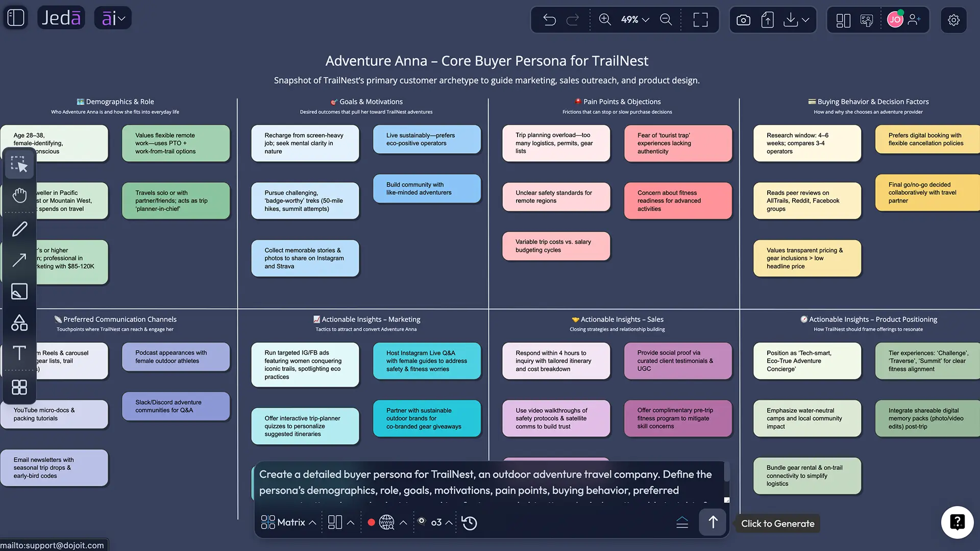Viewport: 980px width, 551px height.
Task: Open the shapes tool
Action: click(x=19, y=322)
